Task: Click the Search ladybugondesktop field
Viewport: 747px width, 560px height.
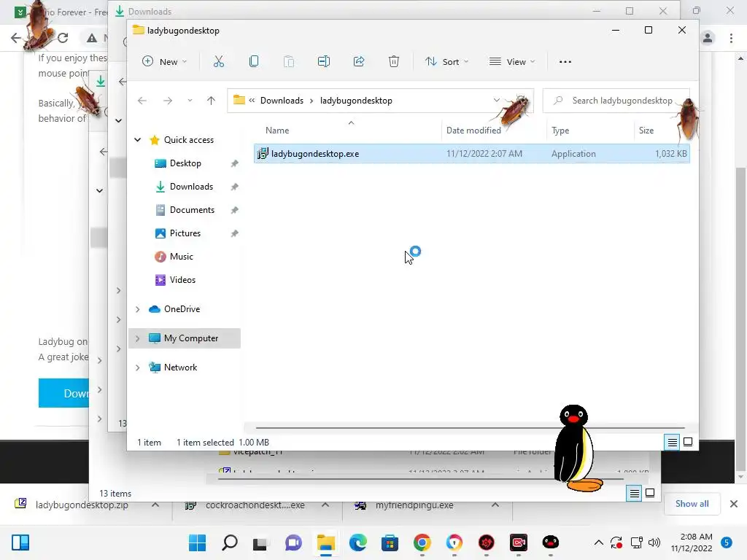Action: point(616,101)
